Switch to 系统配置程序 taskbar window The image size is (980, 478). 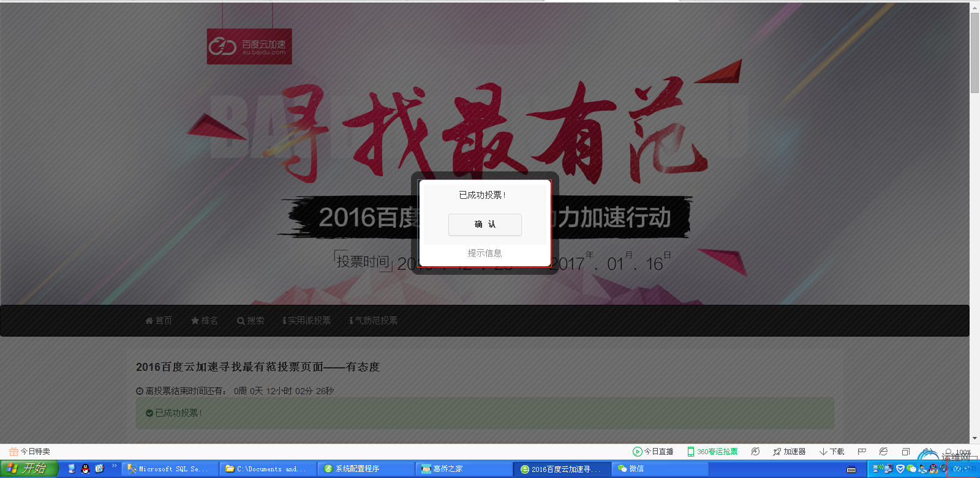(366, 469)
